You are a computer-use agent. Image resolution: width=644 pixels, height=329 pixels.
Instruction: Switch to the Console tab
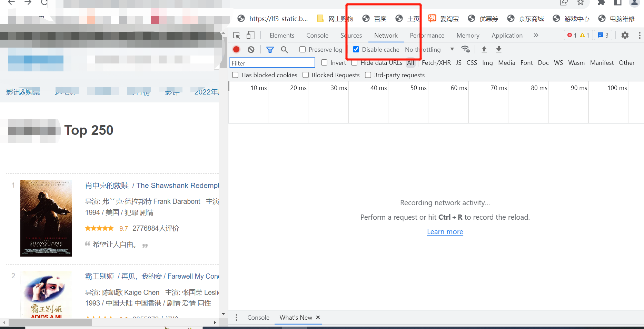(x=317, y=36)
